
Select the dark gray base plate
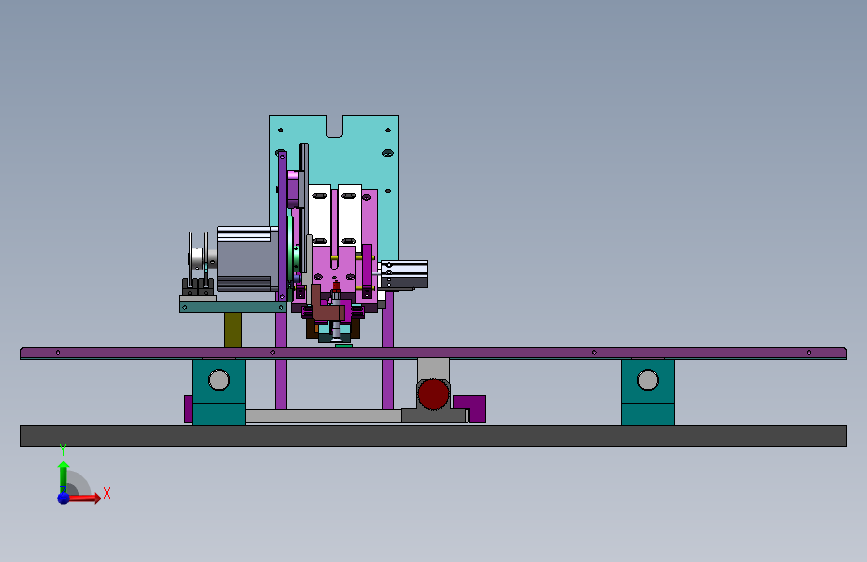click(434, 436)
